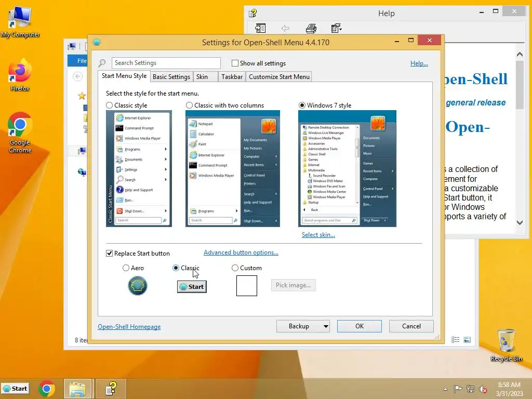This screenshot has width=532, height=399.
Task: Open the Start Menu Style tab
Action: 124,76
